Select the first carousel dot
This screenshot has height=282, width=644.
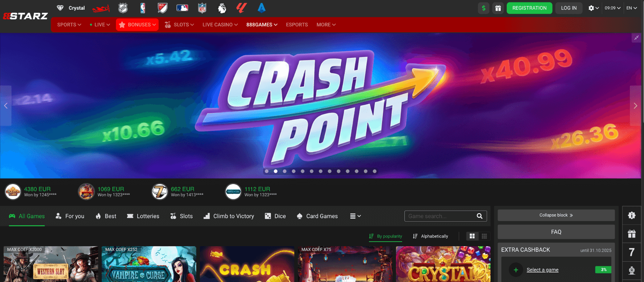tap(266, 171)
